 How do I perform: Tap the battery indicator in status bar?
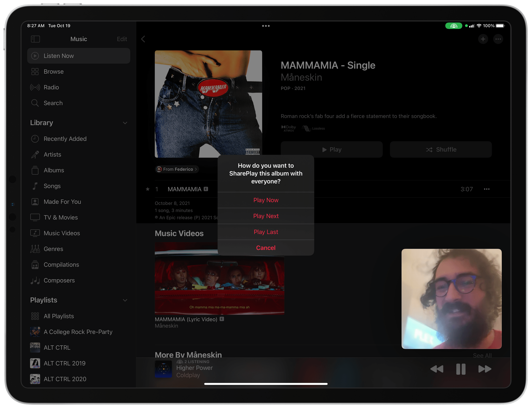tap(500, 26)
